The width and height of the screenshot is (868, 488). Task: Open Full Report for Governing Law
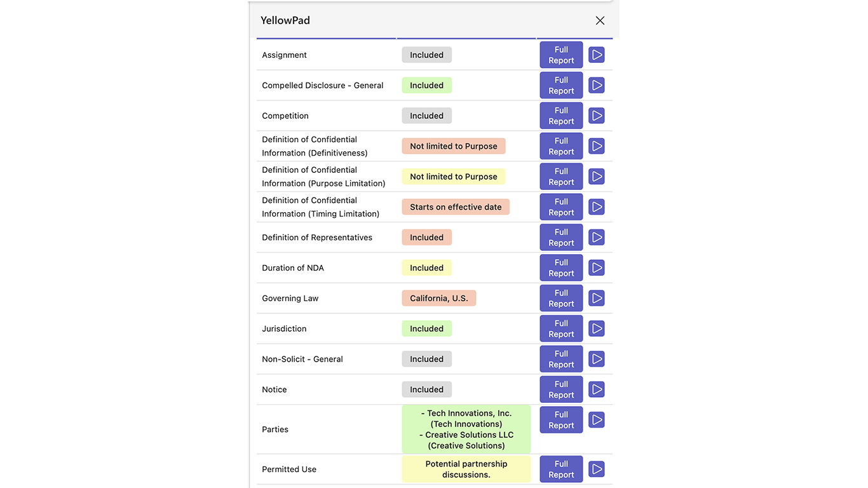(561, 298)
